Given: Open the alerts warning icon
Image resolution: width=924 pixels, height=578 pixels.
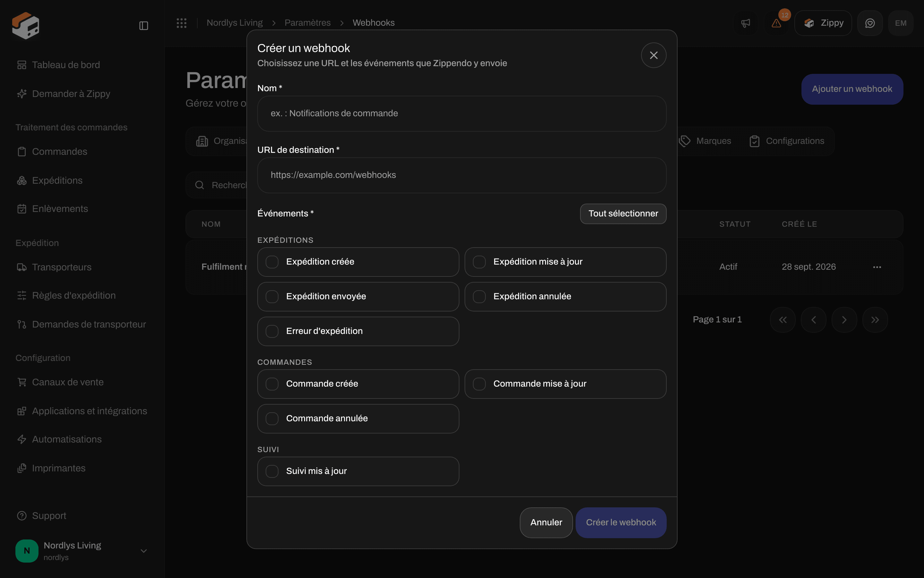Looking at the screenshot, I should [776, 23].
